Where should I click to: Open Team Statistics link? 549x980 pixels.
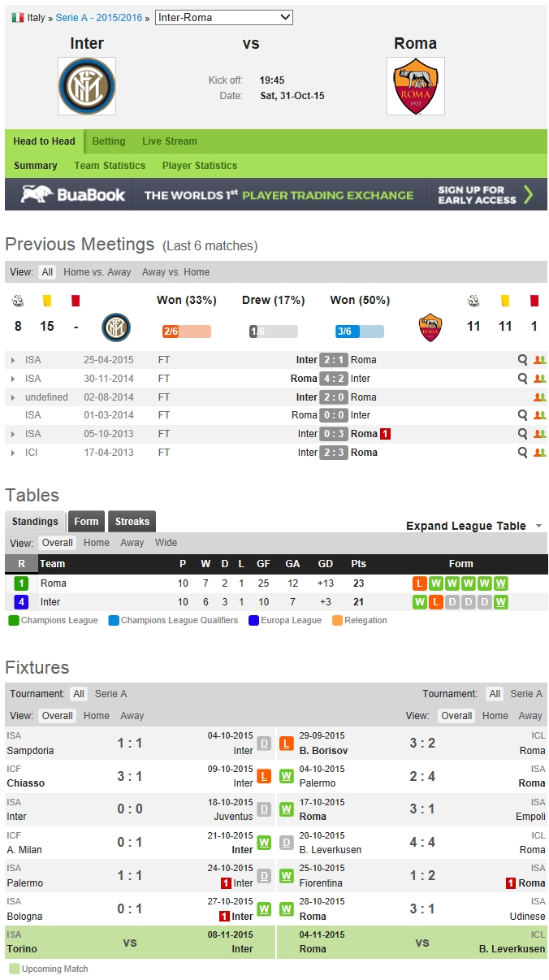(110, 166)
